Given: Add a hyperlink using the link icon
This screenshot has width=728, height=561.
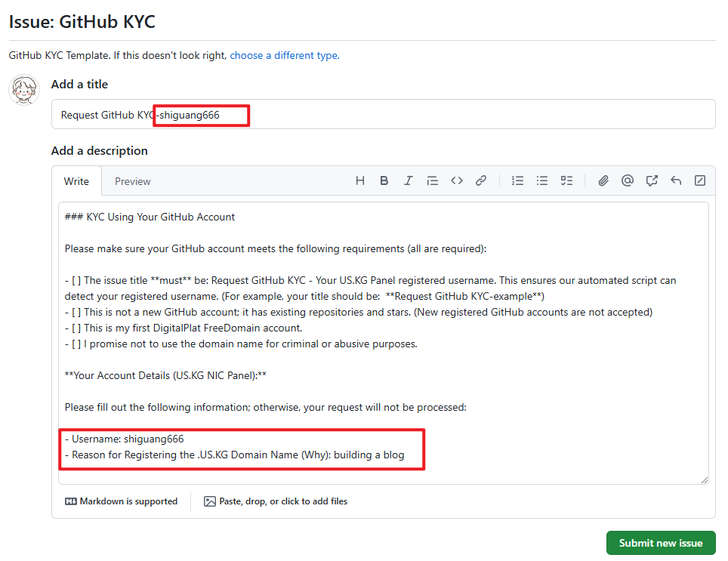Looking at the screenshot, I should tap(481, 180).
